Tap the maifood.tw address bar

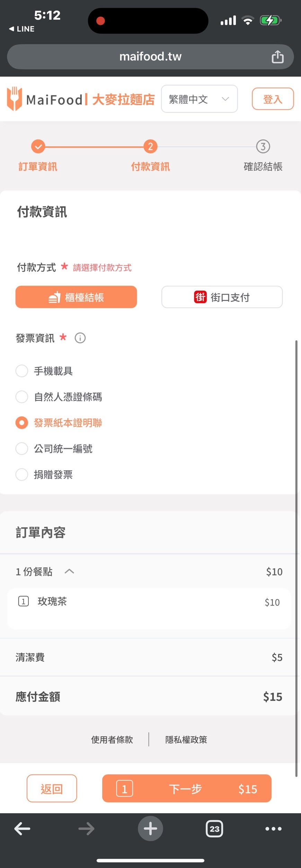[x=150, y=56]
